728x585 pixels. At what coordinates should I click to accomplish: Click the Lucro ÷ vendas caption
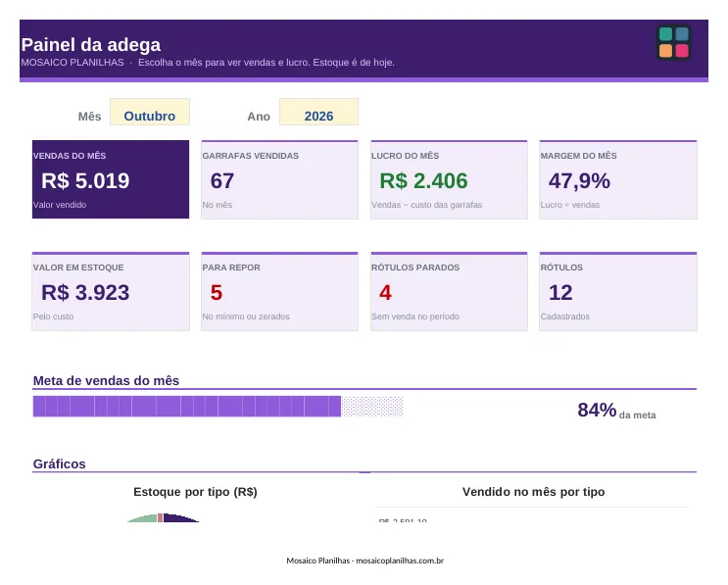(x=569, y=205)
